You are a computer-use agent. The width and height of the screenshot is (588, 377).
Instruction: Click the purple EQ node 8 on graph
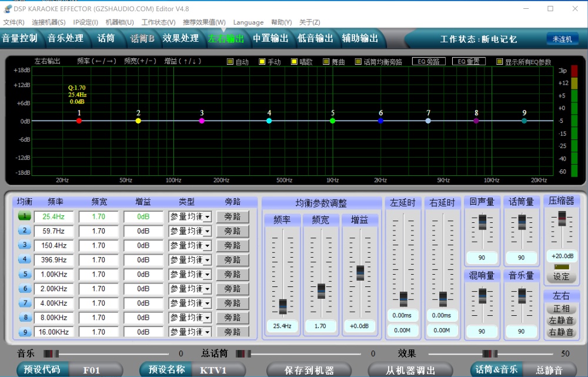tap(476, 121)
